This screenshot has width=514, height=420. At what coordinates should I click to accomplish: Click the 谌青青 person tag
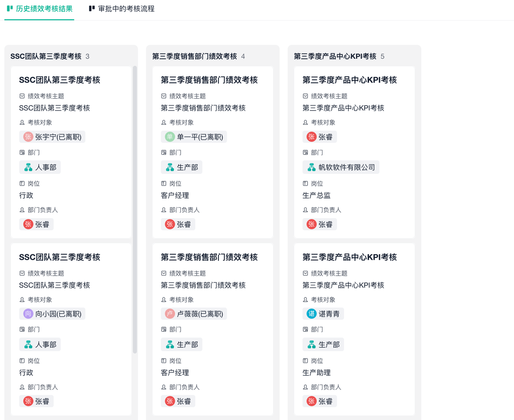pos(323,314)
